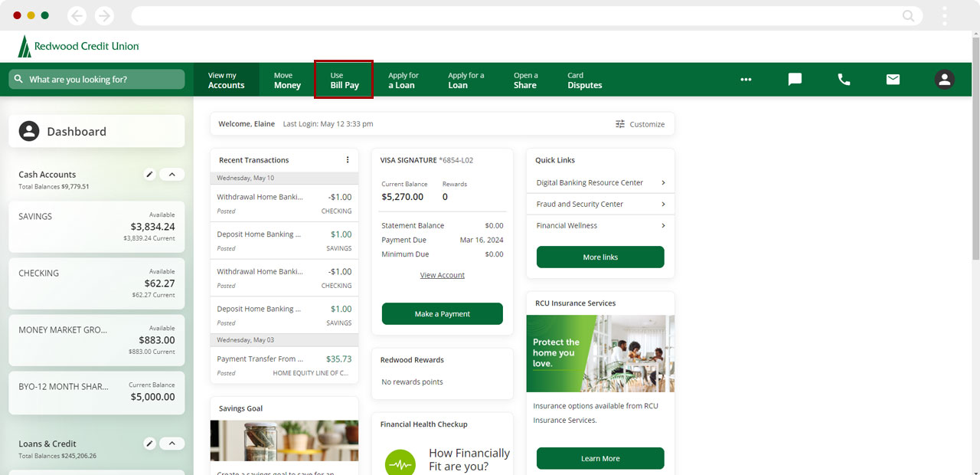The image size is (980, 475).
Task: Select Move Money menu
Action: [x=287, y=80]
